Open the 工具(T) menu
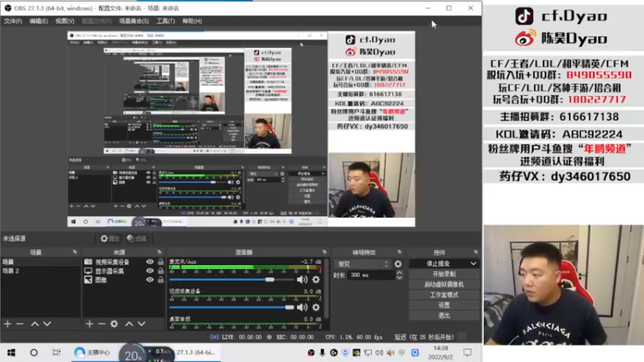The height and width of the screenshot is (362, 644). pyautogui.click(x=166, y=21)
